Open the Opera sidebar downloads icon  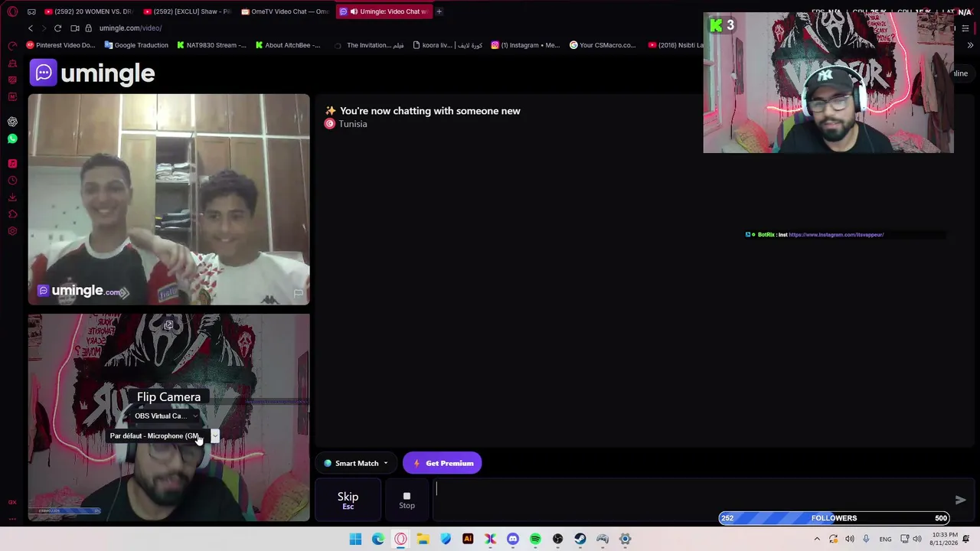[x=12, y=197]
